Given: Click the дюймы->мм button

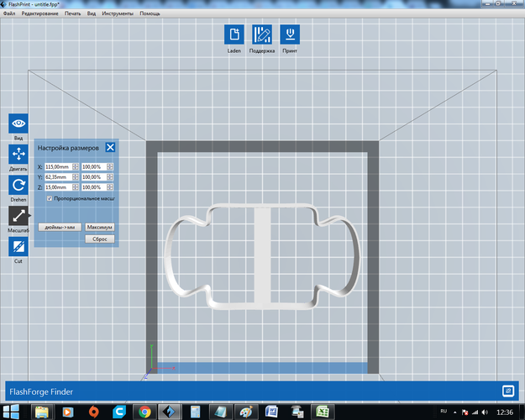Looking at the screenshot, I should click(x=60, y=227).
